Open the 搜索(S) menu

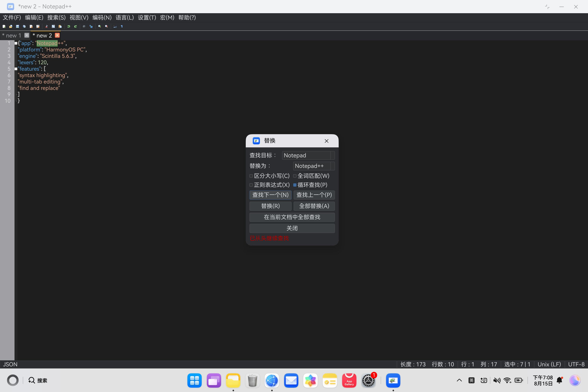pos(57,18)
